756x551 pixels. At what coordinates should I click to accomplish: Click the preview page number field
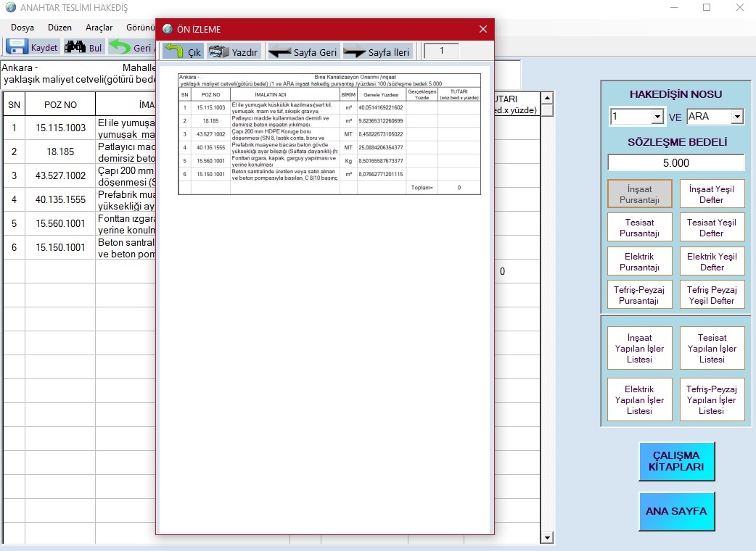[x=441, y=51]
